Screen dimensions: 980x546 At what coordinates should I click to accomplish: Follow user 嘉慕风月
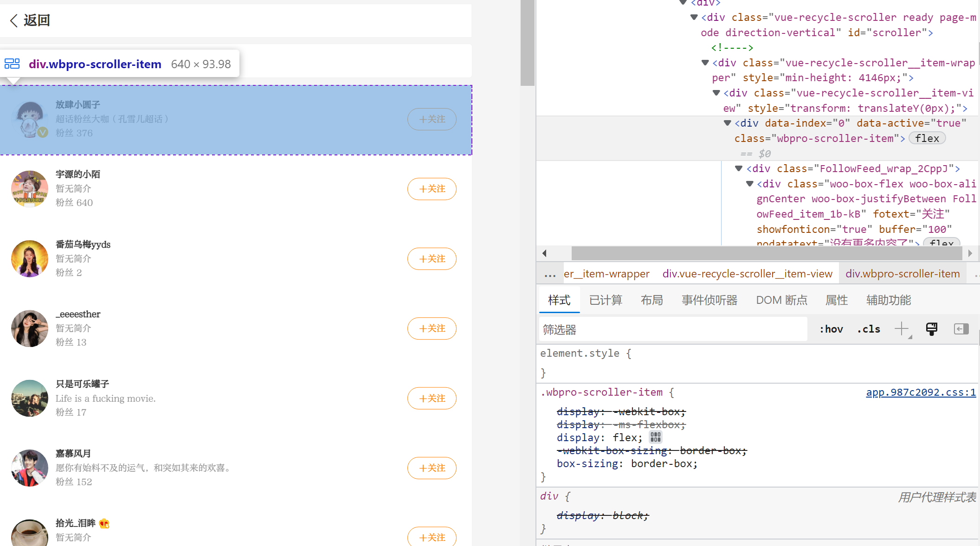point(432,468)
